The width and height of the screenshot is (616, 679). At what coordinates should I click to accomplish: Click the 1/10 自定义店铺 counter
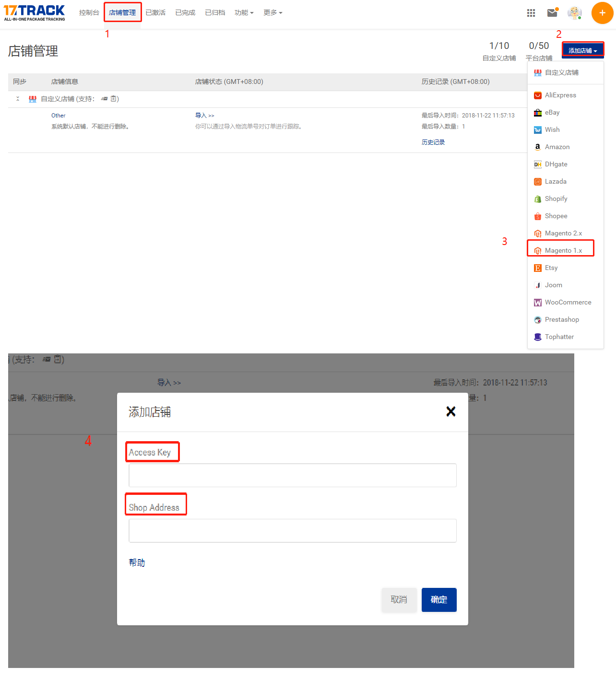click(499, 51)
